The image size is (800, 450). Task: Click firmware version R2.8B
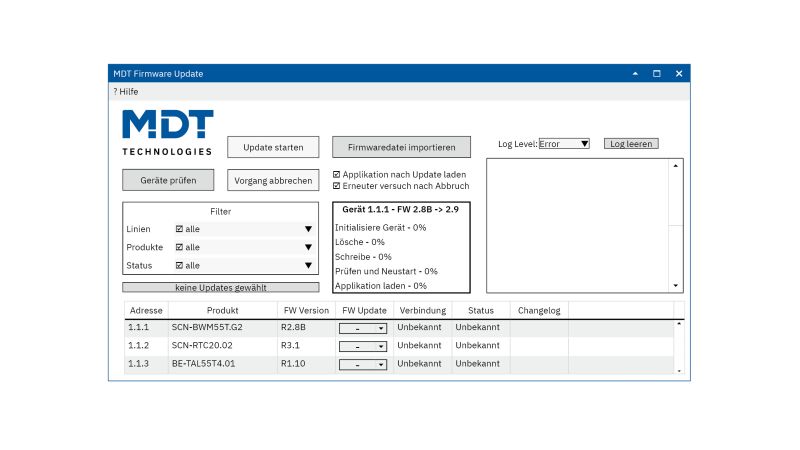tap(293, 327)
